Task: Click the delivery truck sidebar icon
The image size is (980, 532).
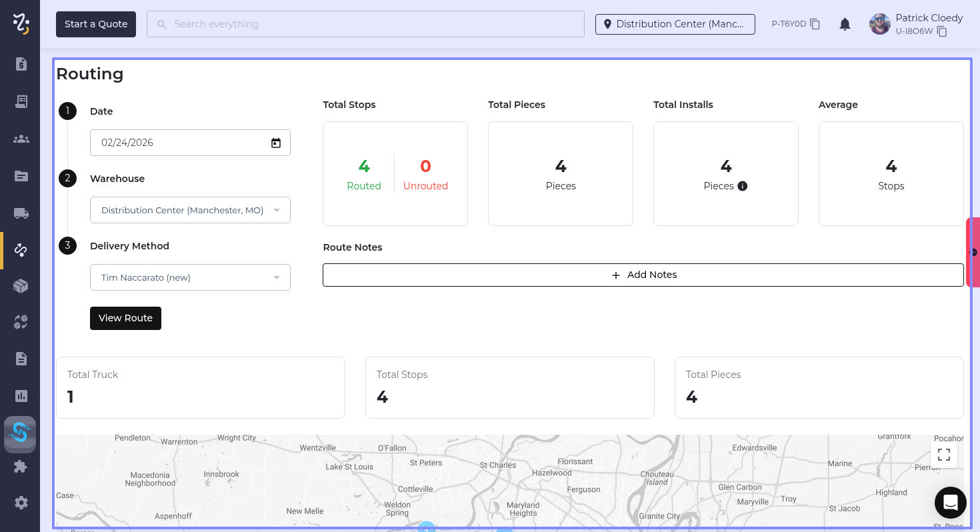Action: click(x=21, y=213)
